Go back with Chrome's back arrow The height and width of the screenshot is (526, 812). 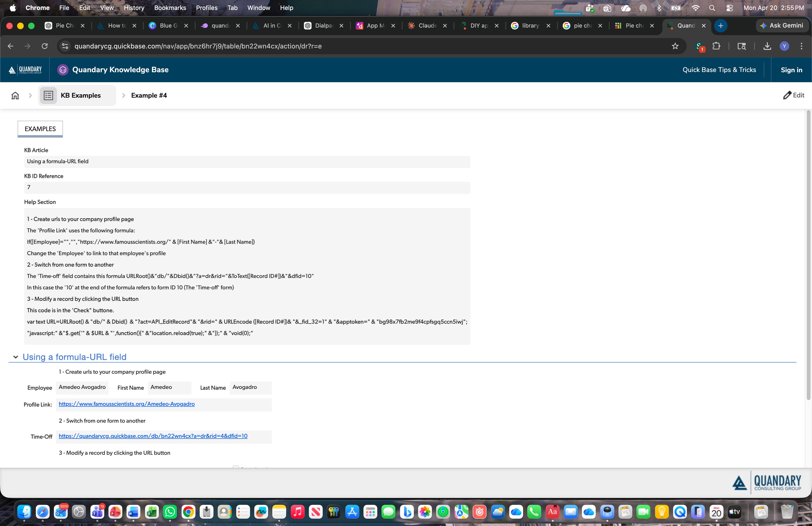pos(11,46)
